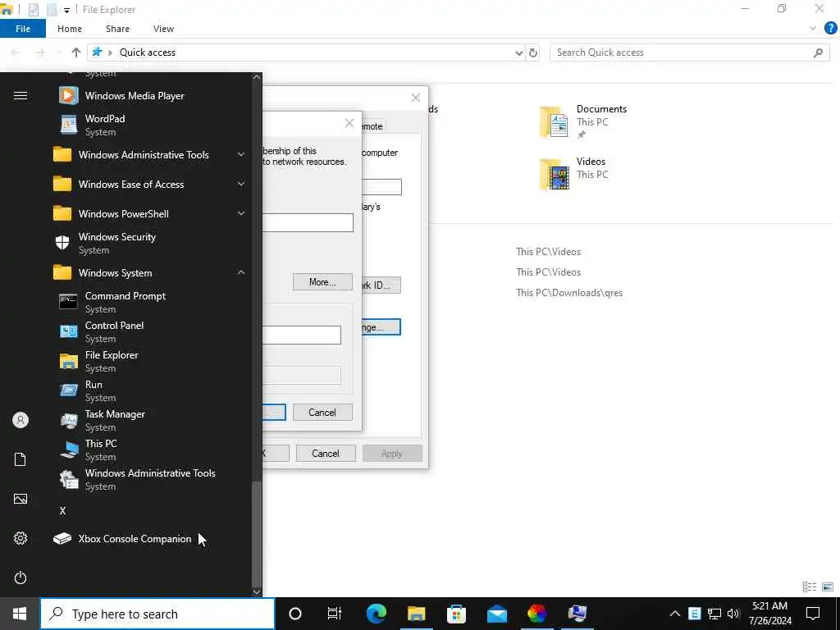Image resolution: width=840 pixels, height=630 pixels.
Task: Open the Videos folder in Quick access
Action: 573,174
